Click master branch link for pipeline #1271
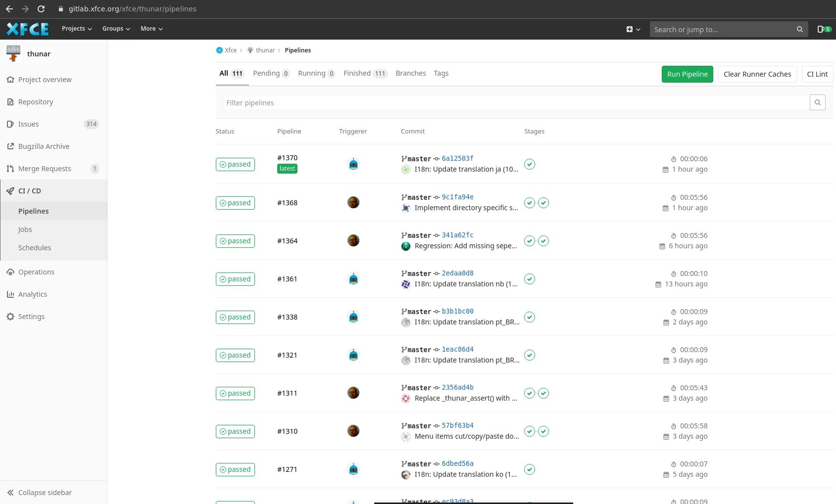The width and height of the screenshot is (836, 504). point(419,464)
